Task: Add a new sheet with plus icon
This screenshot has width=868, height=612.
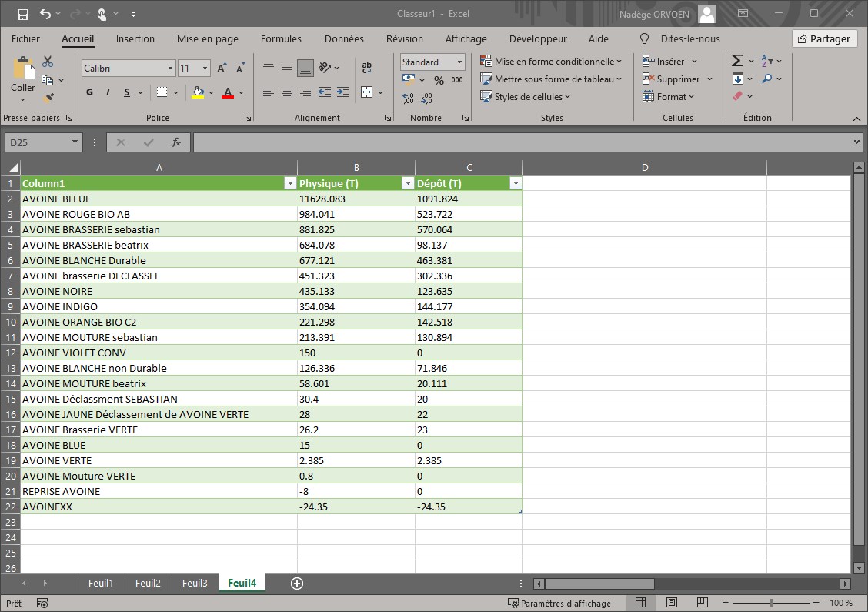Action: [297, 584]
